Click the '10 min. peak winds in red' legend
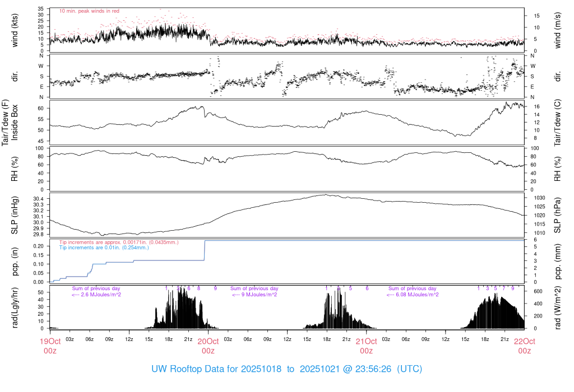This screenshot has width=574, height=392. pos(89,11)
